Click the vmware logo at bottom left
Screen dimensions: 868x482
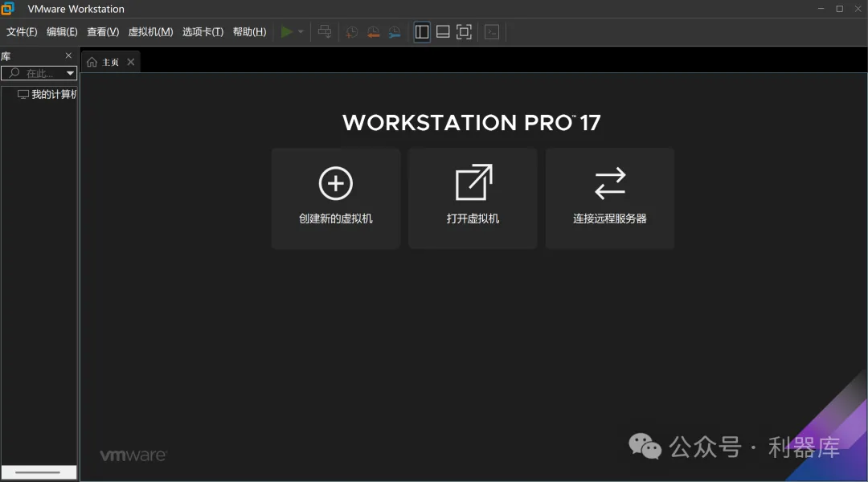coord(133,455)
